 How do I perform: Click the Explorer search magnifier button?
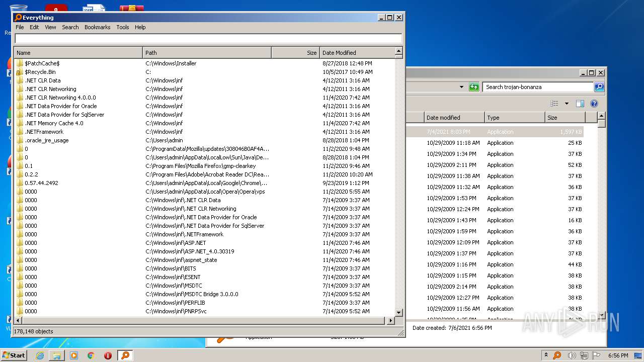click(599, 87)
